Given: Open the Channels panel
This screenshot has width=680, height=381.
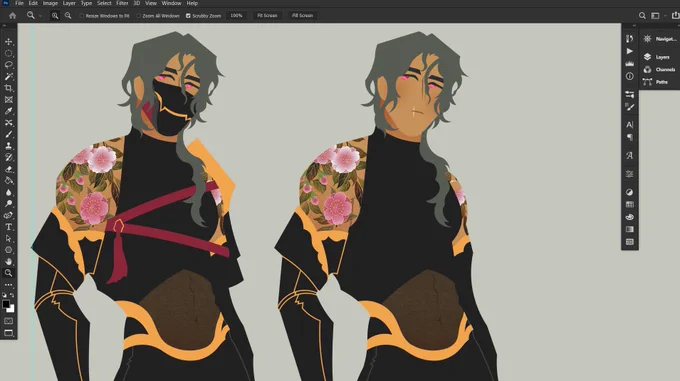Looking at the screenshot, I should (x=660, y=69).
